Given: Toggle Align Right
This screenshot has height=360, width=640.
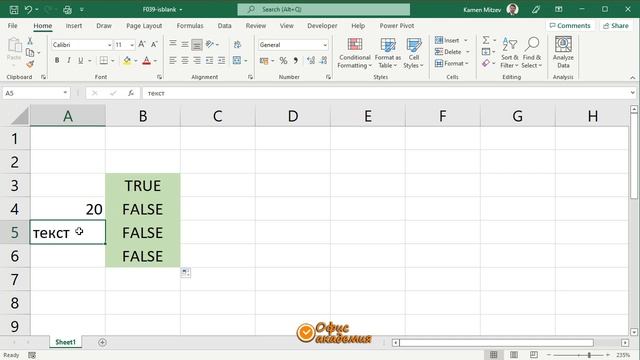Looking at the screenshot, I should pos(197,60).
